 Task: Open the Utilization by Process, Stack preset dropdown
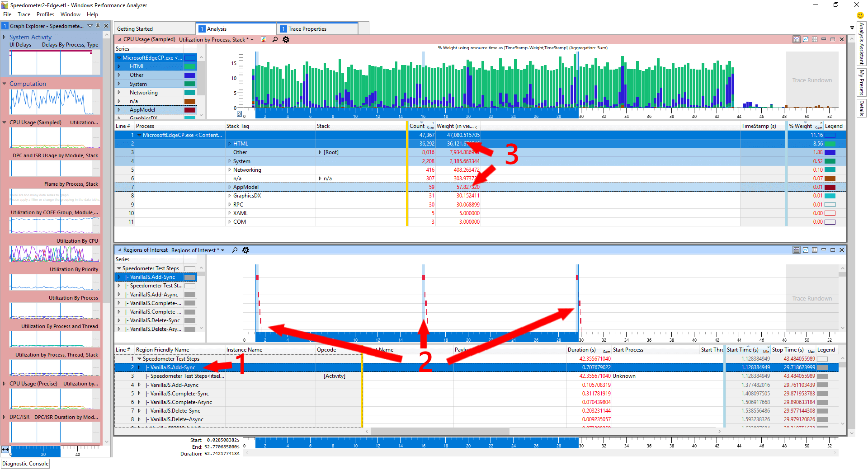pyautogui.click(x=251, y=39)
